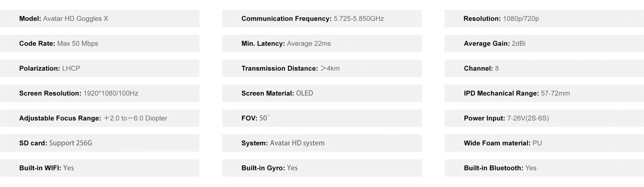
Task: Select the Wide Foam material PU row
Action: click(x=544, y=143)
